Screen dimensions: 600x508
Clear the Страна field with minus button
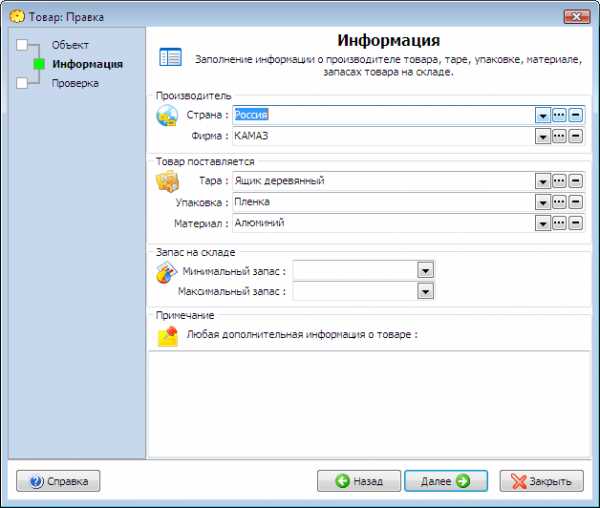tap(576, 115)
